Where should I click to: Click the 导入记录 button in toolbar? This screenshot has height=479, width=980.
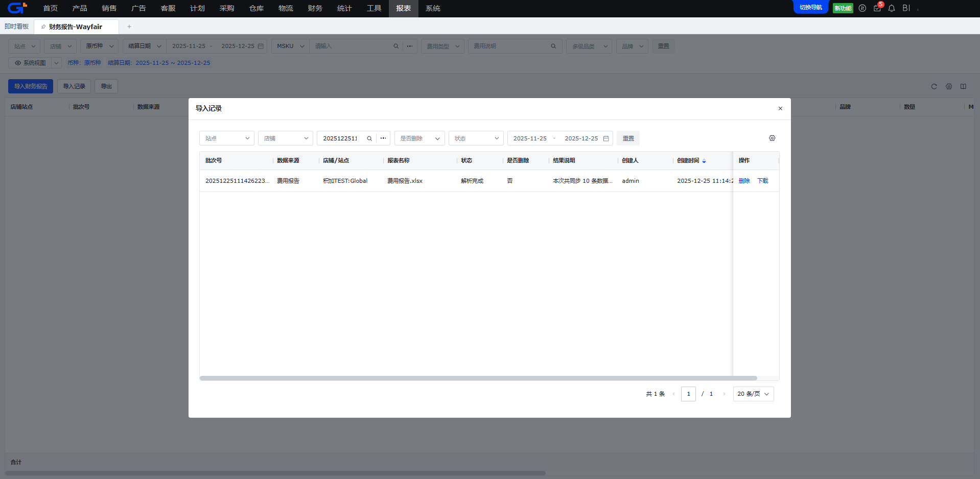click(74, 86)
